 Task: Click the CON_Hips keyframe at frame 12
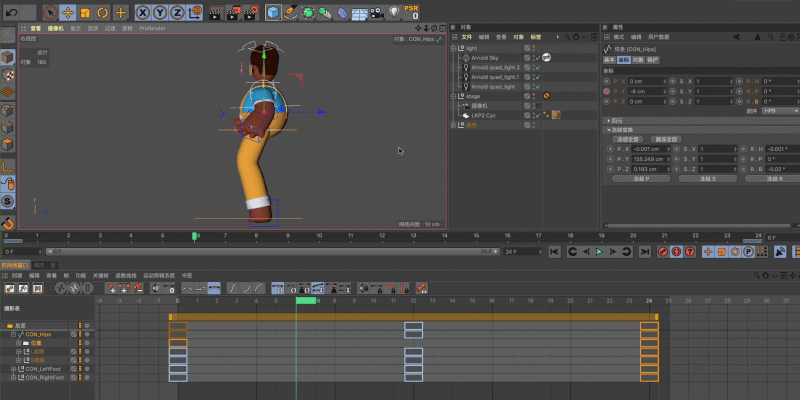[x=413, y=334]
